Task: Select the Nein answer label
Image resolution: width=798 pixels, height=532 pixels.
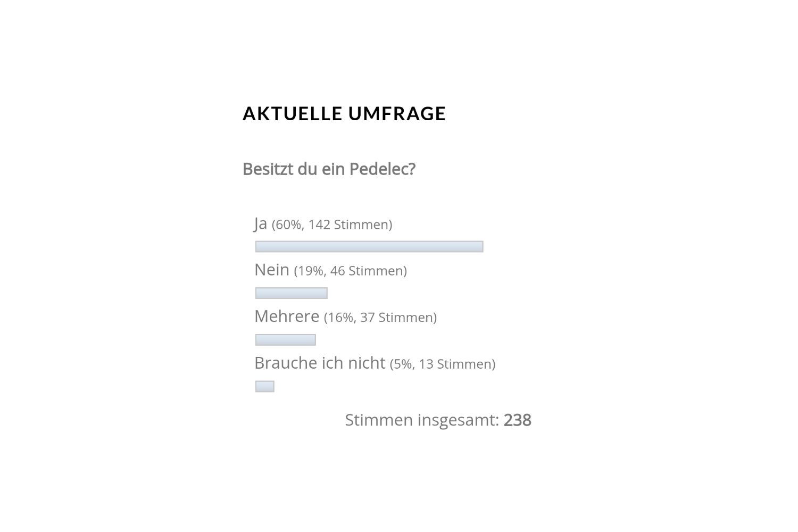Action: 272,270
